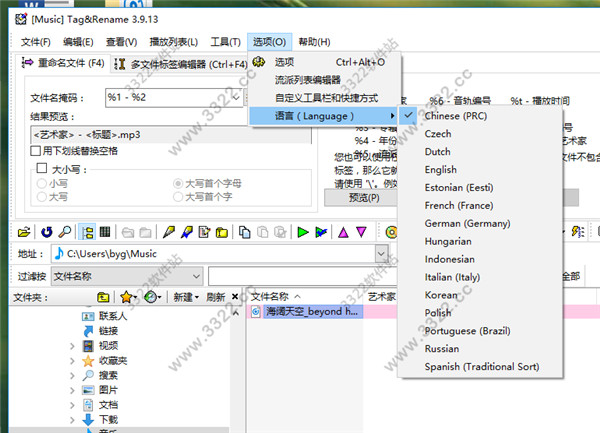Click the 艺术家 column header

[381, 296]
